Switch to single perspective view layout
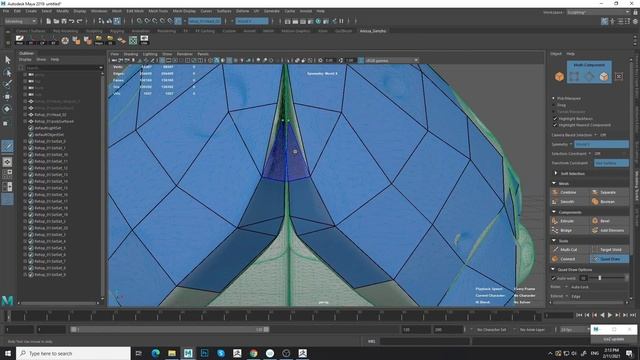Viewport: 640px width, 360px height. [7, 162]
